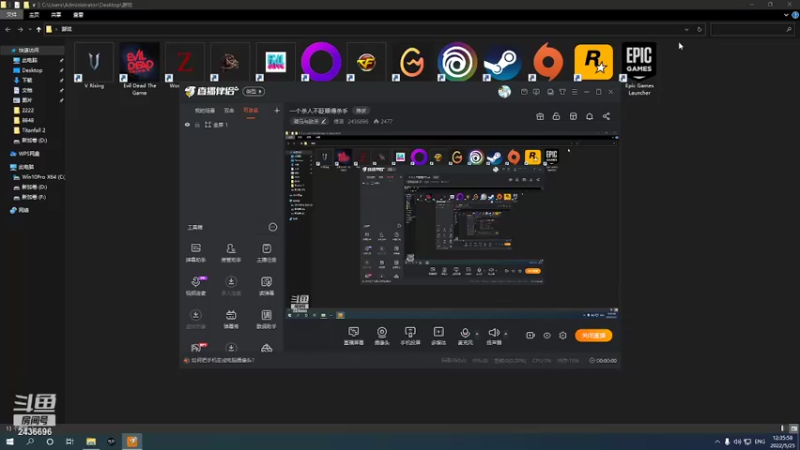Viewport: 800px width, 450px height.
Task: Mute the microphone in the bottom toolbar
Action: click(x=465, y=336)
